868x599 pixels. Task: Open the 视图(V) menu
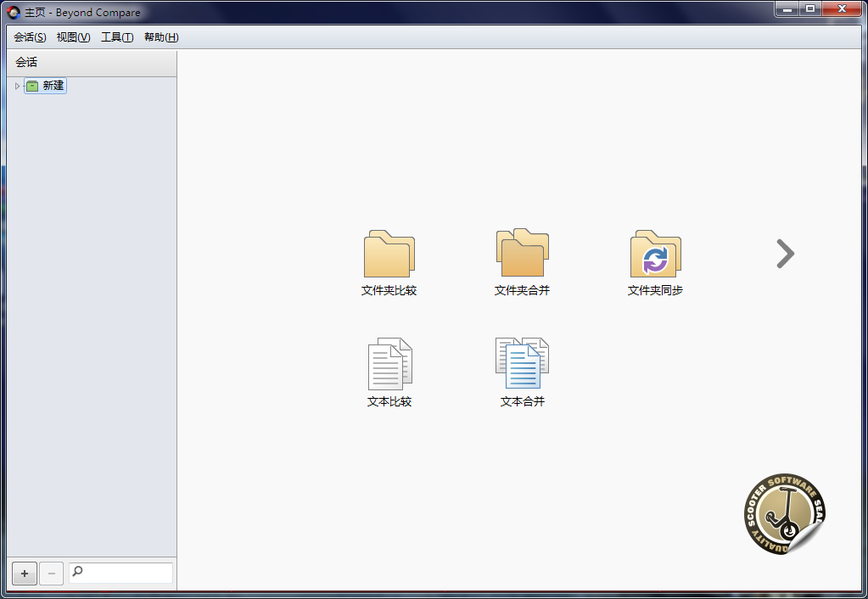(x=73, y=37)
